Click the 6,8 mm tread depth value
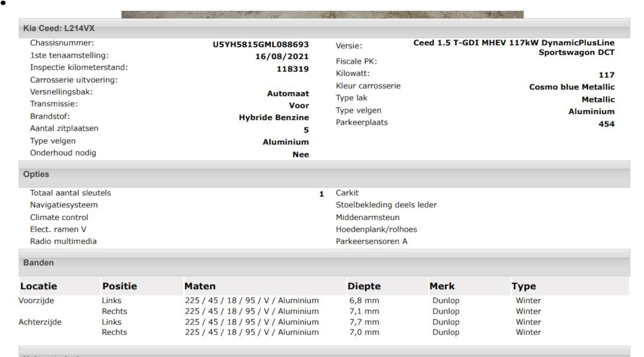Viewport: 644px width, 357px height. 364,300
